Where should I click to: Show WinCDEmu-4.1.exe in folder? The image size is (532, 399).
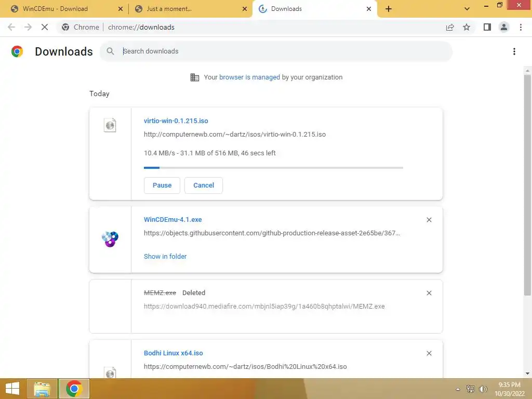coord(165,257)
